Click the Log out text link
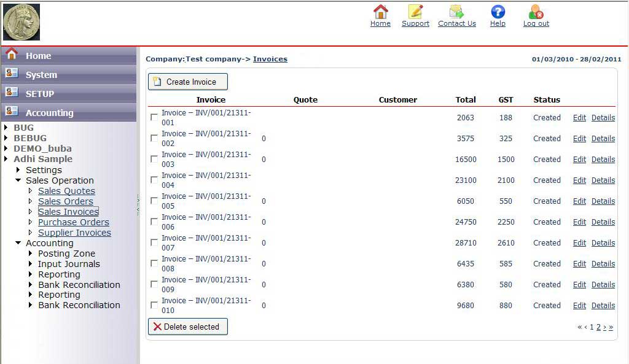This screenshot has height=364, width=629. [536, 24]
